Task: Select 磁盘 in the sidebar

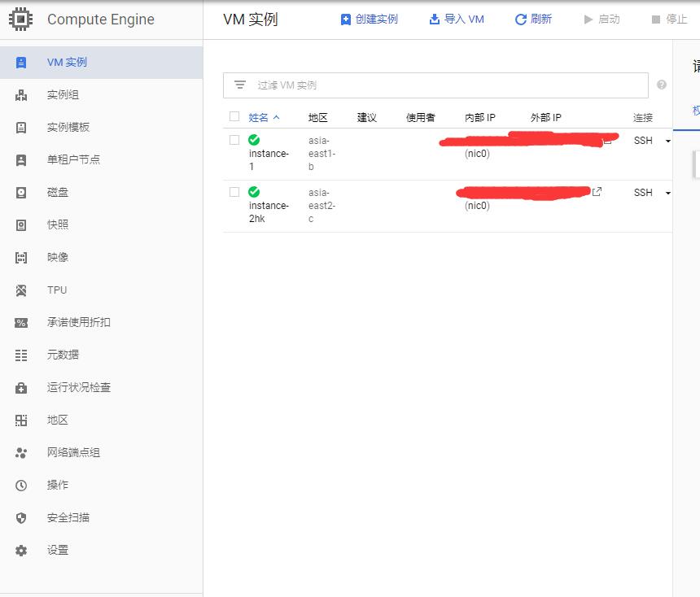Action: (x=58, y=192)
